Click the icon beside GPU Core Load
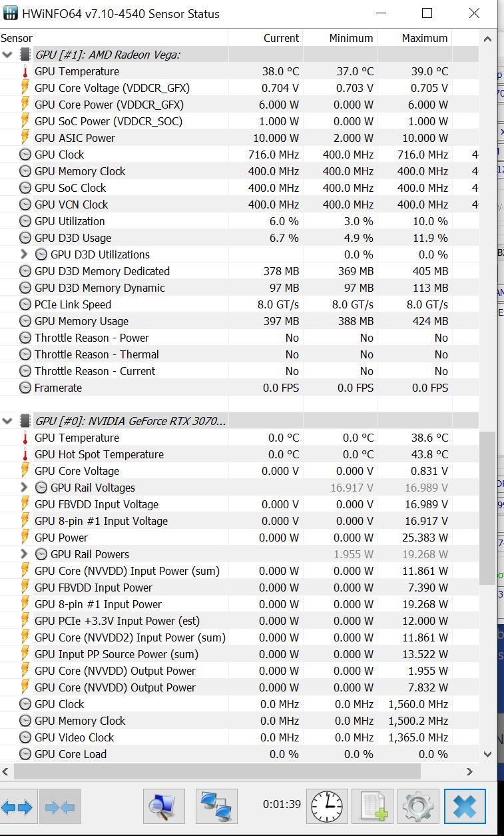Screen dimensions: 504x836 click(x=25, y=754)
